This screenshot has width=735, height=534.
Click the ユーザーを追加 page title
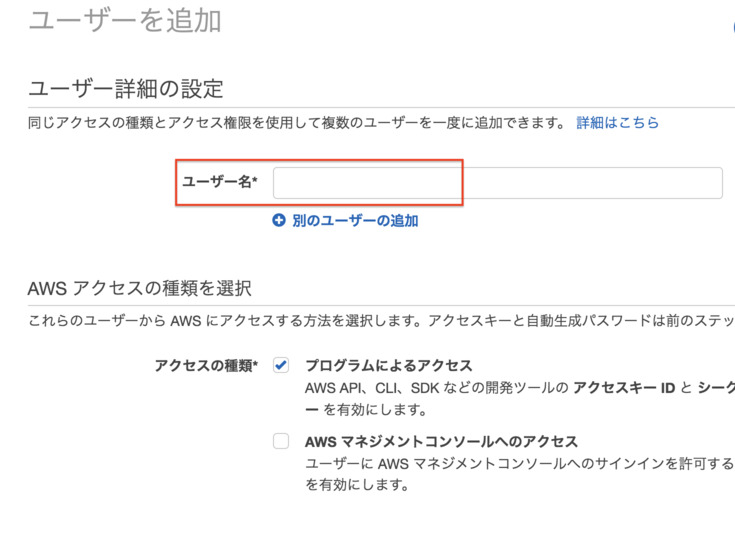pyautogui.click(x=124, y=20)
